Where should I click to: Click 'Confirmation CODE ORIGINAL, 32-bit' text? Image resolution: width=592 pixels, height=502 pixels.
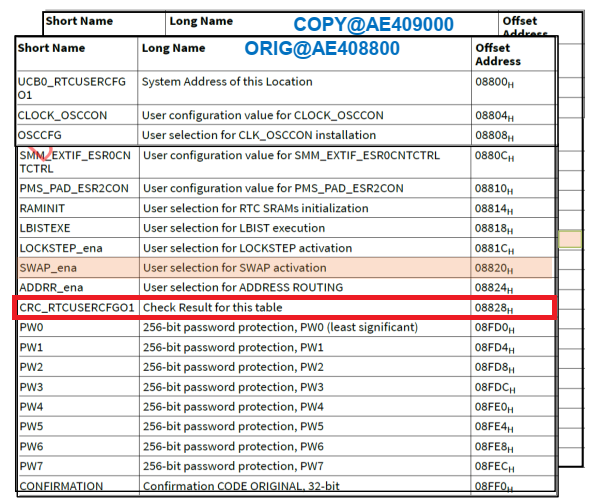(241, 486)
